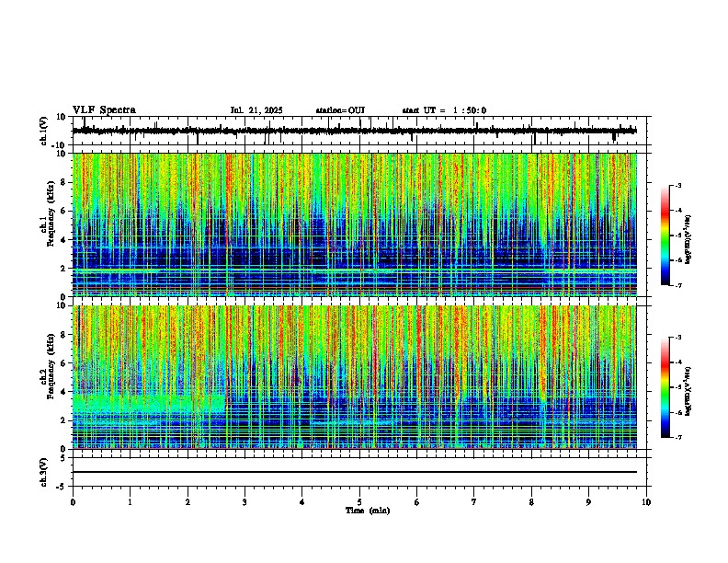Click the ch.1 colorbar "-7" tick value
Viewport: 728px width, 563px height.
(678, 285)
